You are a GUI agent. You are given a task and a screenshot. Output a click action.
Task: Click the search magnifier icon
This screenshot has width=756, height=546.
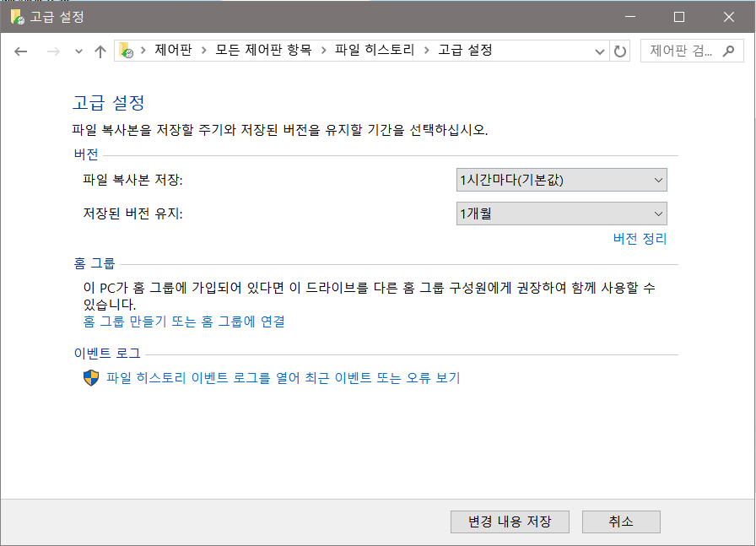[x=729, y=51]
